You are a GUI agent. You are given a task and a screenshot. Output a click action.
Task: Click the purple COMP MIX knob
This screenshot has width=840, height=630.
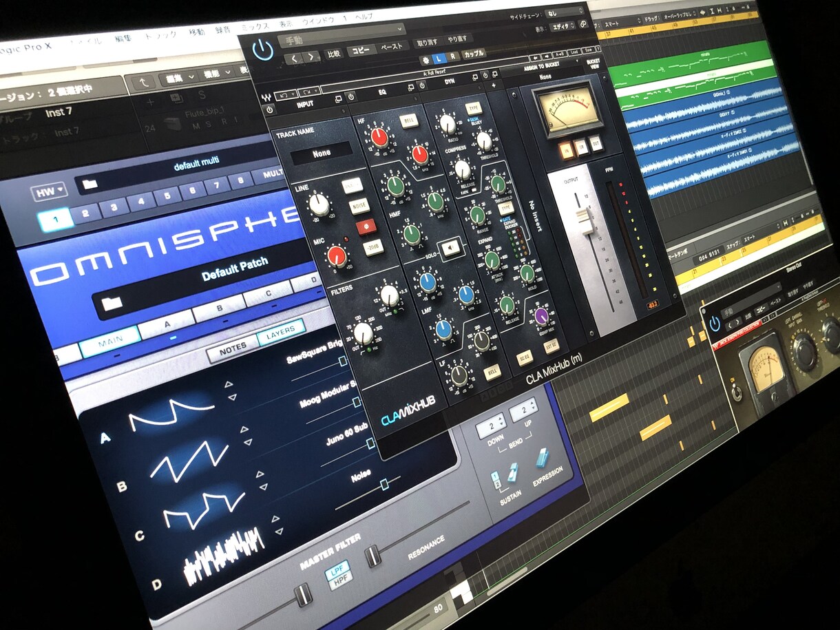[x=541, y=316]
